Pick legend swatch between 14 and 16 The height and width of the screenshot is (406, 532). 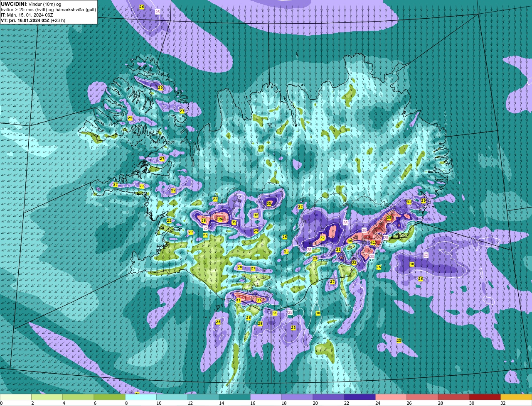click(234, 397)
